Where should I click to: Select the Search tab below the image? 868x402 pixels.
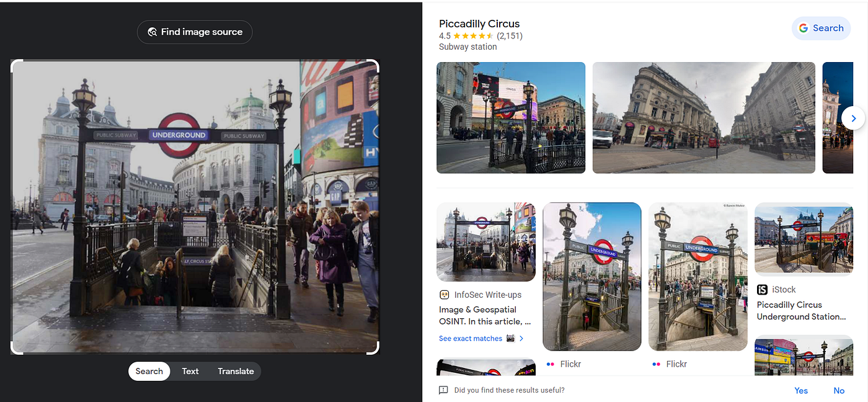(149, 371)
